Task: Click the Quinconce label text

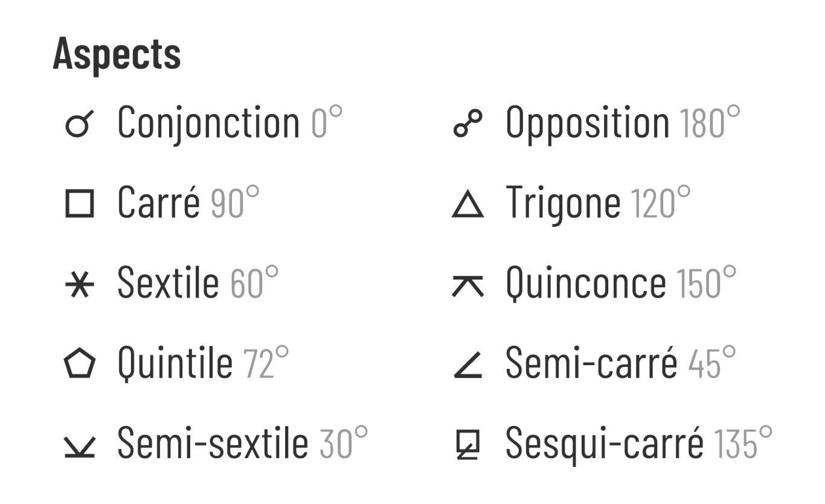Action: click(585, 283)
